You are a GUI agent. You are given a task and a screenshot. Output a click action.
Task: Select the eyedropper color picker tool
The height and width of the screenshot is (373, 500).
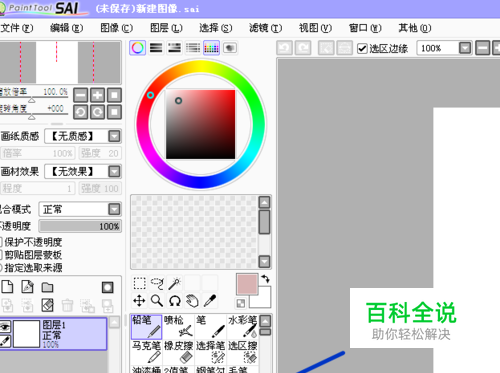point(210,301)
